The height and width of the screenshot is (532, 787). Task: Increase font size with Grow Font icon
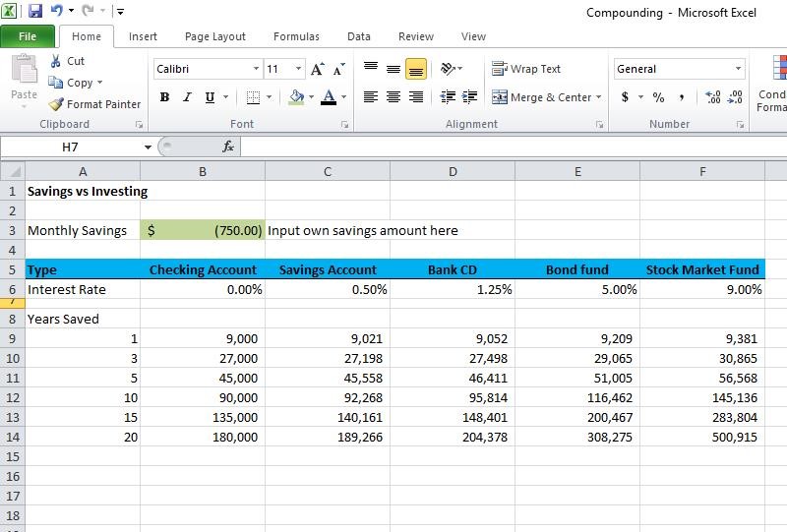point(317,69)
